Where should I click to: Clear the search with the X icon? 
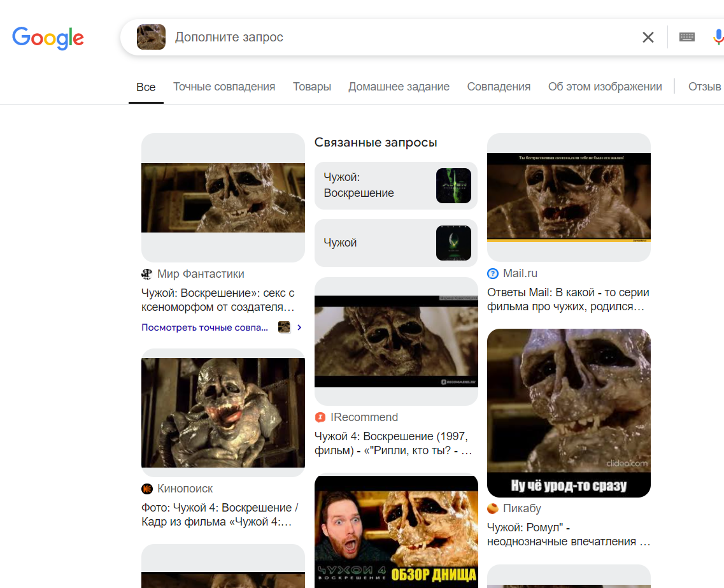click(648, 38)
